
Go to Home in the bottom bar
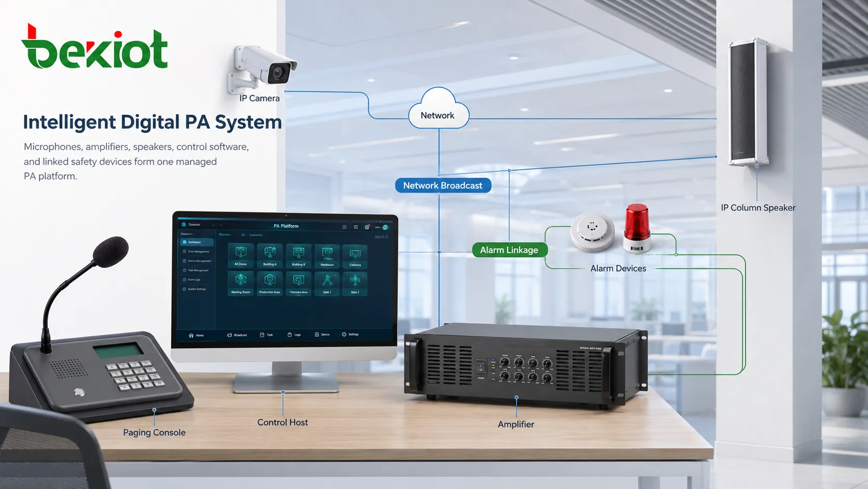[196, 336]
